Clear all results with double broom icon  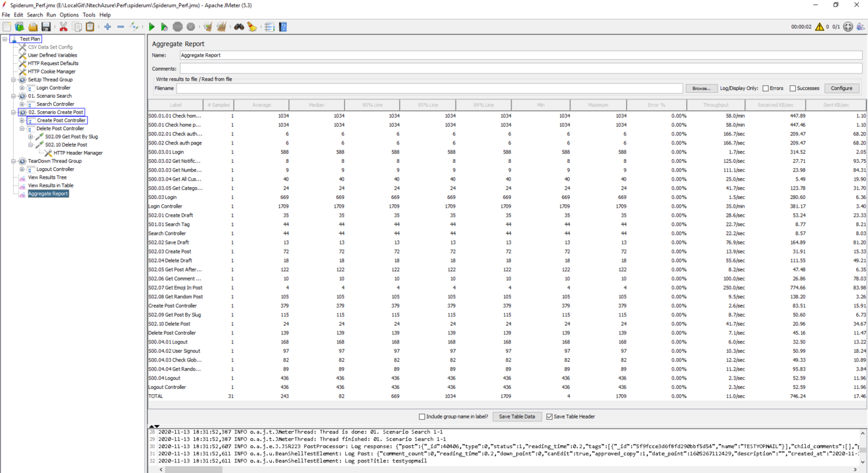click(x=221, y=27)
